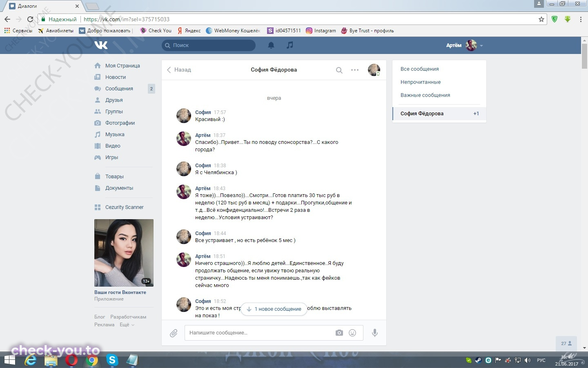Go back with browser back arrow
Image resolution: width=588 pixels, height=368 pixels.
click(7, 19)
